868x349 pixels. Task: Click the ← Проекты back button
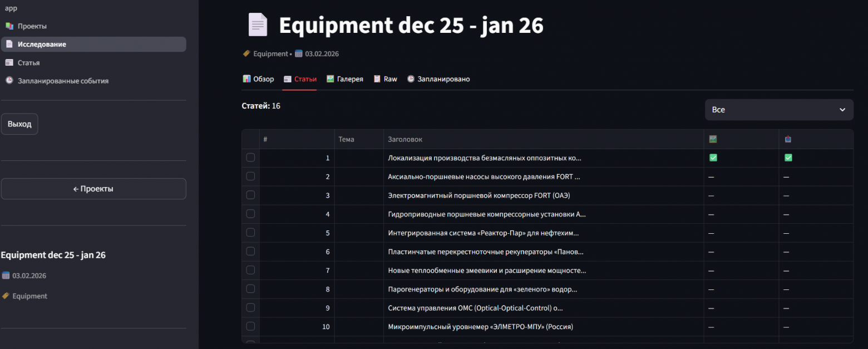[93, 189]
